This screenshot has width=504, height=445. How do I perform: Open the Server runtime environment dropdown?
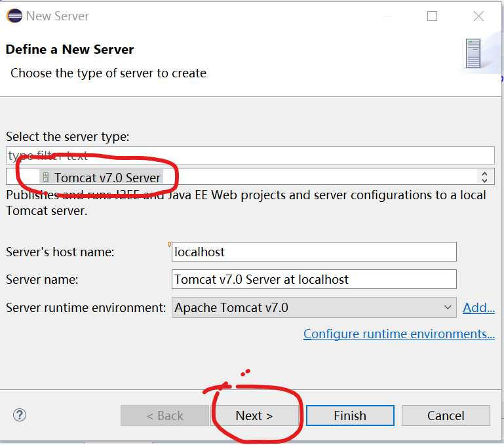pyautogui.click(x=314, y=307)
